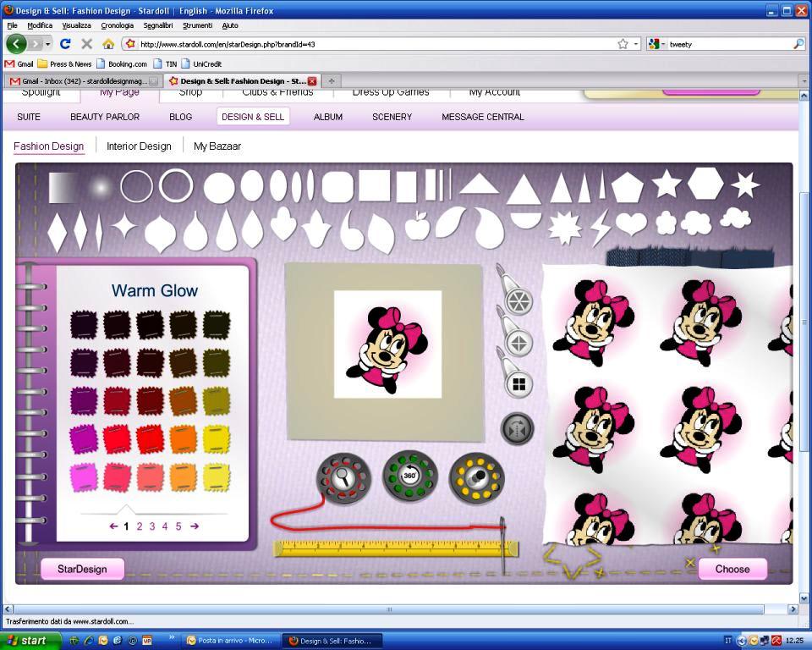Screen dimensions: 812x650
Task: Open the Suite section
Action: 29,117
